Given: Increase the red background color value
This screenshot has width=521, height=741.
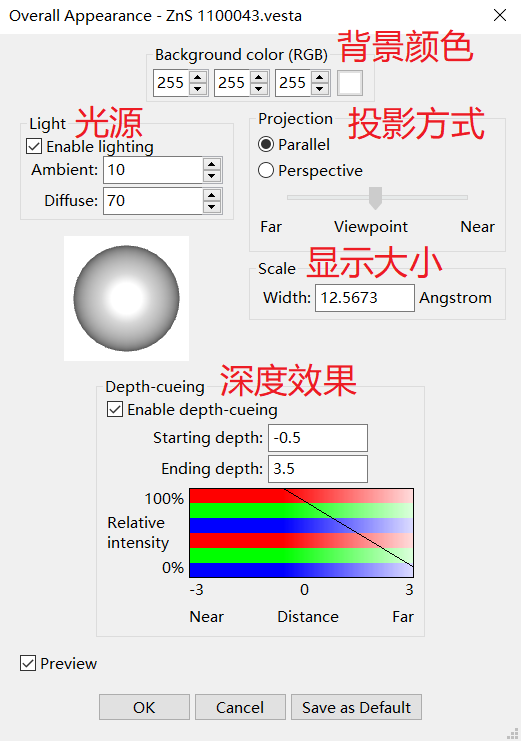Looking at the screenshot, I should point(198,77).
